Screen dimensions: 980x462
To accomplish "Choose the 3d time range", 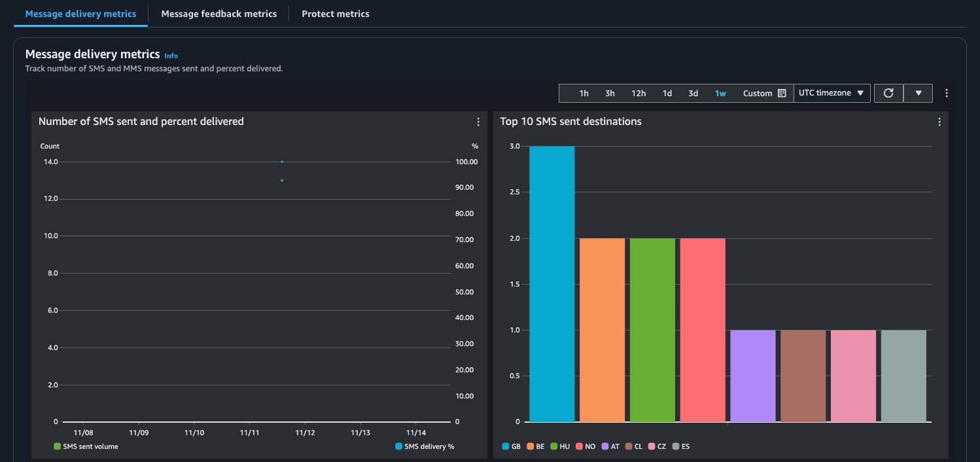I will 693,94.
